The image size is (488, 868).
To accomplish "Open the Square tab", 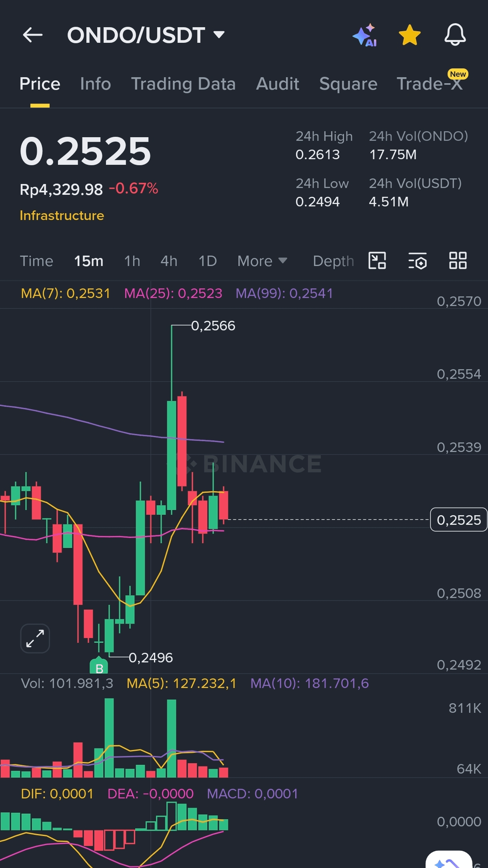I will pyautogui.click(x=348, y=84).
